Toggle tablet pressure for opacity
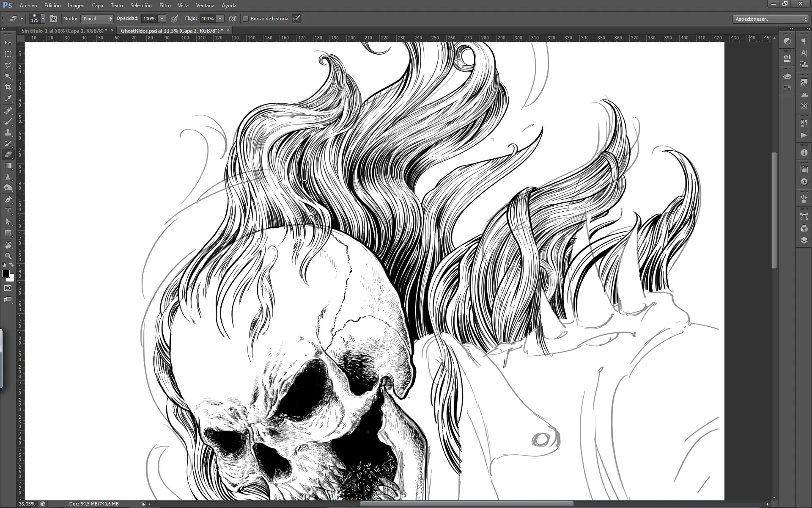This screenshot has width=812, height=508. 174,19
